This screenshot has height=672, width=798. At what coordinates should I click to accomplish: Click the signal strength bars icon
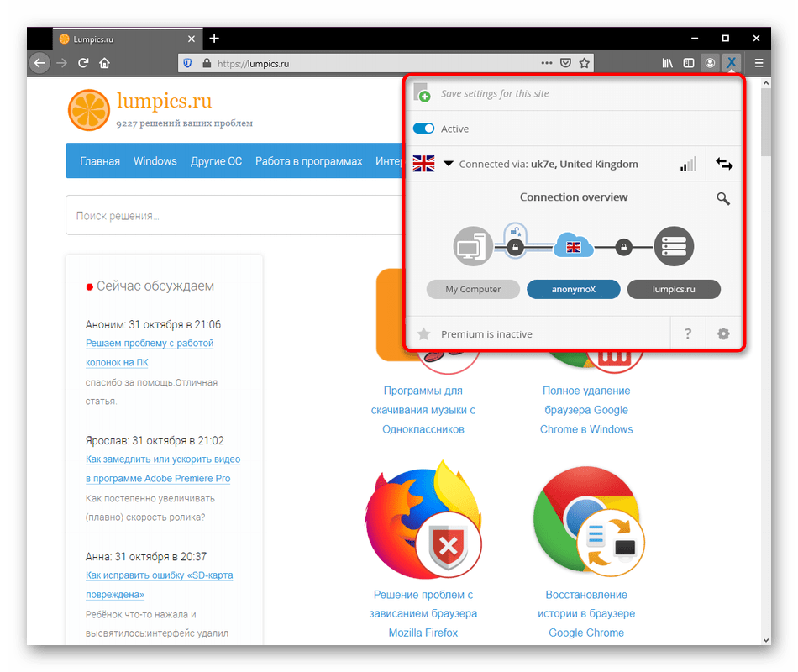tap(688, 165)
